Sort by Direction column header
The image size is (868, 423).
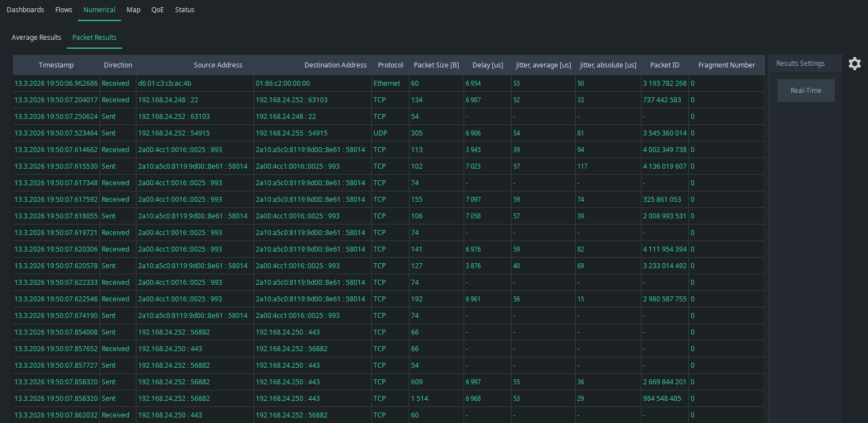tap(118, 65)
